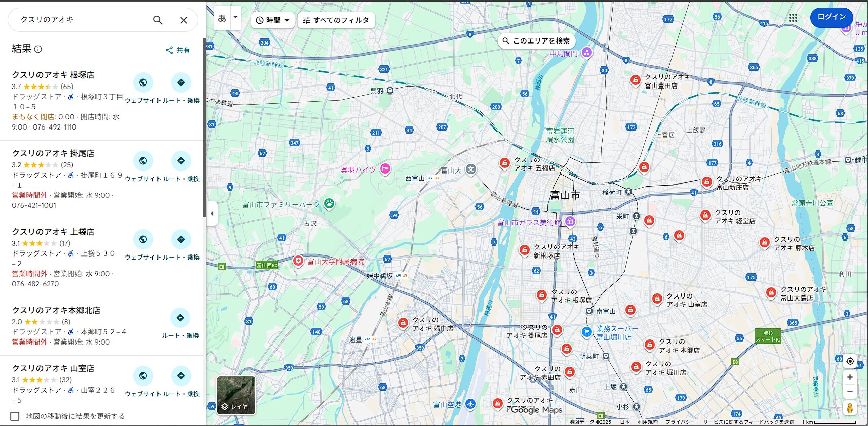Screen dimensions: 868x426
Task: Zoom out on the map
Action: click(x=850, y=392)
